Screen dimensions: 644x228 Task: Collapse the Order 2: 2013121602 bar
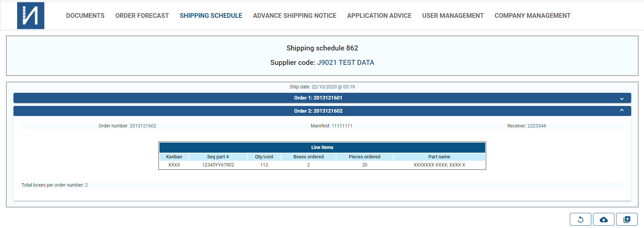pos(322,111)
